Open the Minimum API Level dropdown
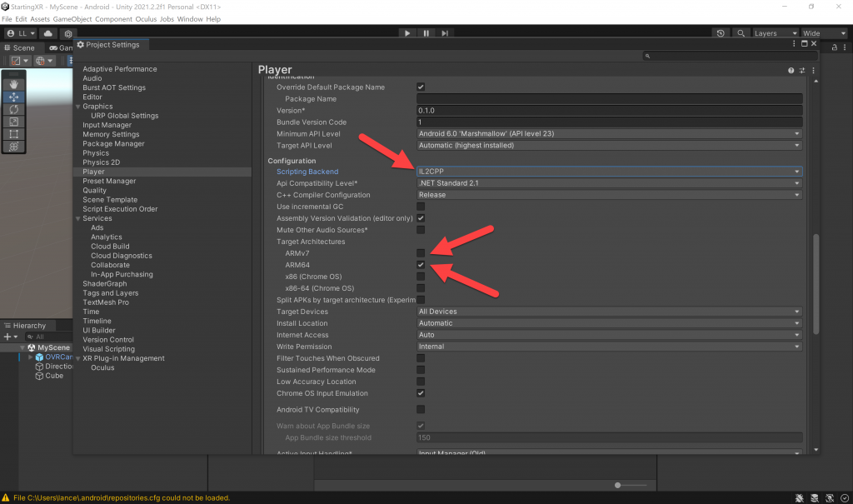853x504 pixels. point(609,134)
